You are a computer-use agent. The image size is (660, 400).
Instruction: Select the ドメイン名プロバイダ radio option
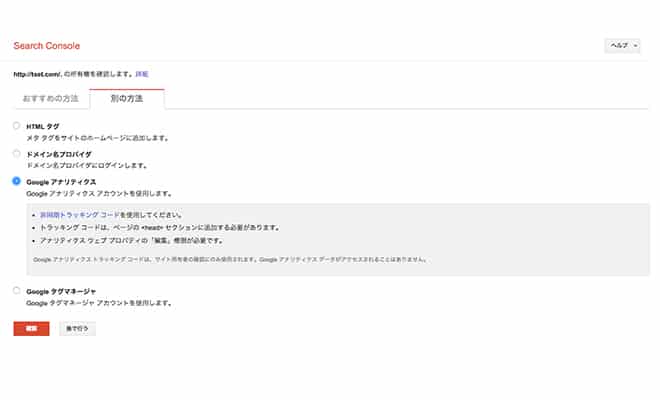click(16, 153)
